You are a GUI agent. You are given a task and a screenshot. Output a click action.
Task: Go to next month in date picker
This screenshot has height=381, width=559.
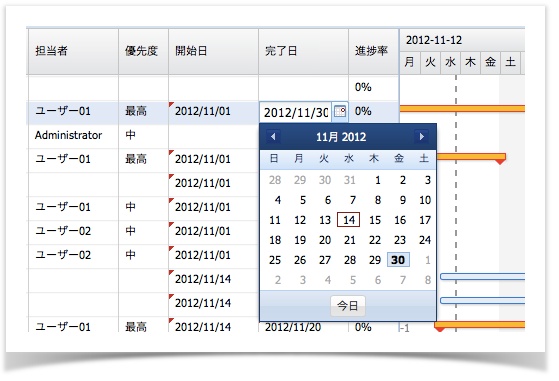(x=422, y=137)
